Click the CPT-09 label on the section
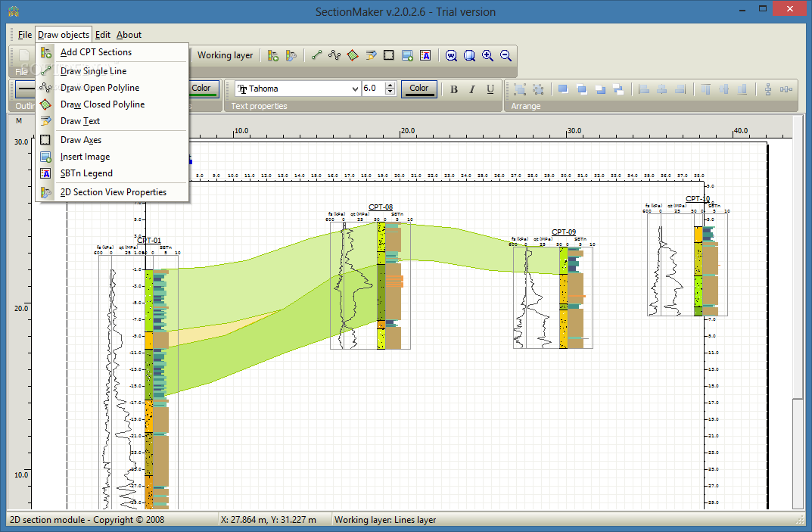Viewport: 812px width, 532px height. 564,232
